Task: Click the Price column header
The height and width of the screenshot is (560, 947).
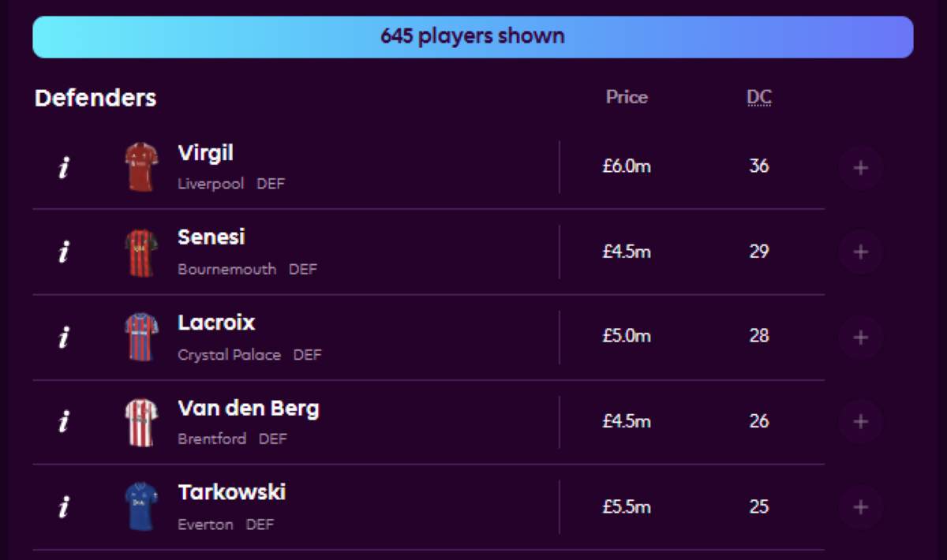Action: coord(627,98)
